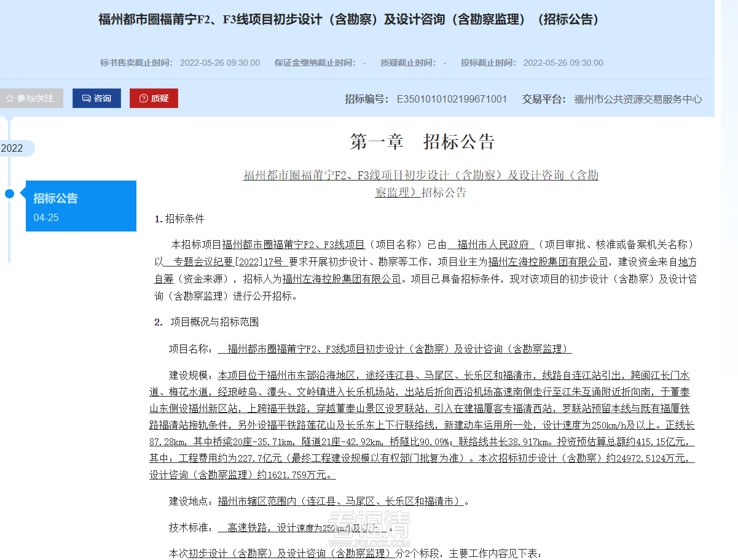Open the red 质疑 challenge button
This screenshot has width=738, height=560.
pyautogui.click(x=154, y=98)
